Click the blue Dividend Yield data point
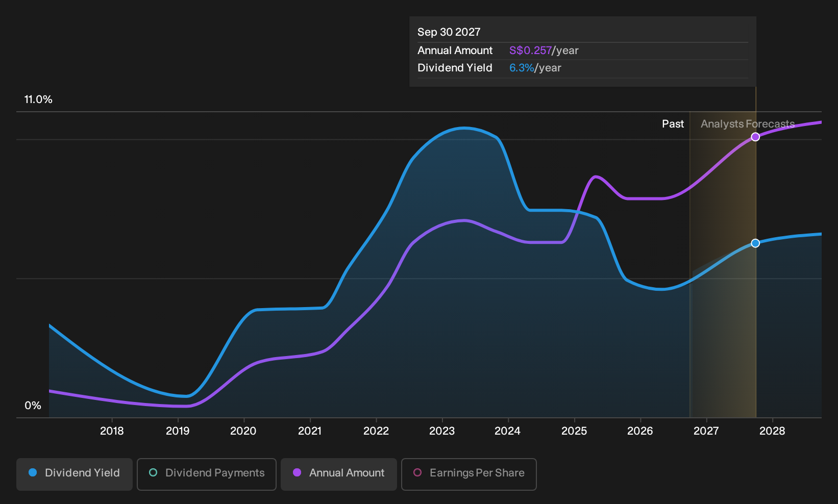The height and width of the screenshot is (504, 838). tap(755, 243)
